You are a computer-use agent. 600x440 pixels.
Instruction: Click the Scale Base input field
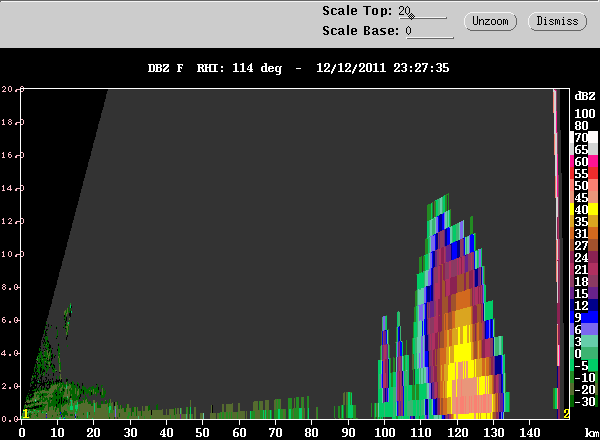(x=429, y=31)
